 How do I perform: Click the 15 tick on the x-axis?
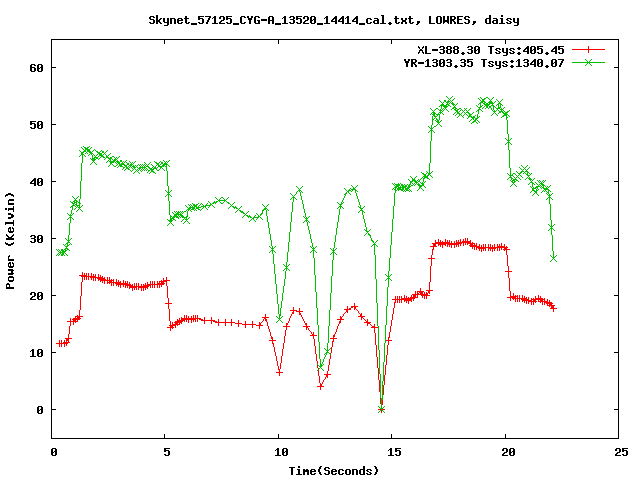392,451
